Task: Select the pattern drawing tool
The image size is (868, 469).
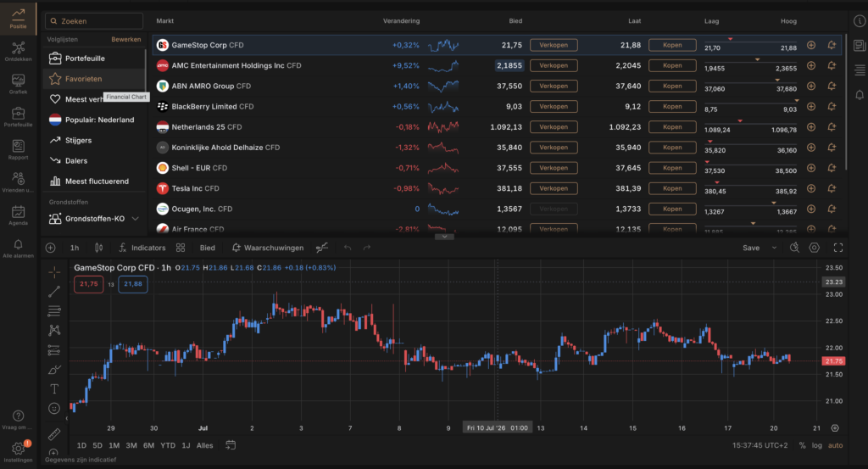Action: coord(54,331)
